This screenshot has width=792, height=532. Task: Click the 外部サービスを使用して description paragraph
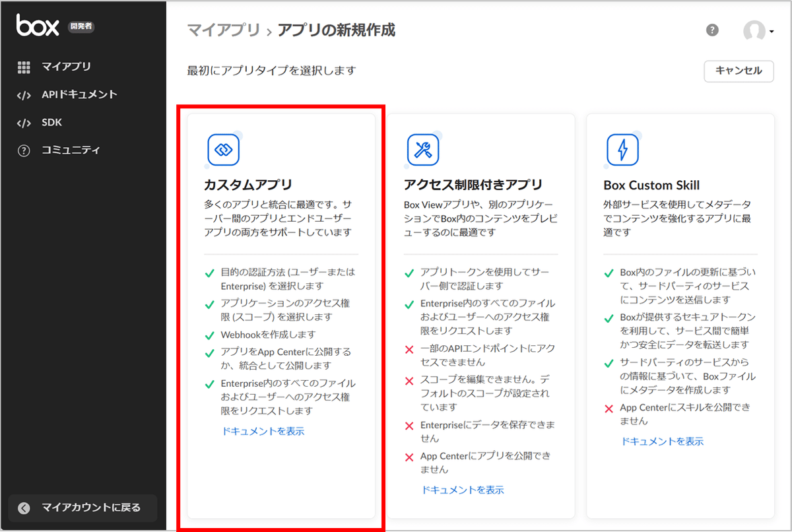coord(677,218)
